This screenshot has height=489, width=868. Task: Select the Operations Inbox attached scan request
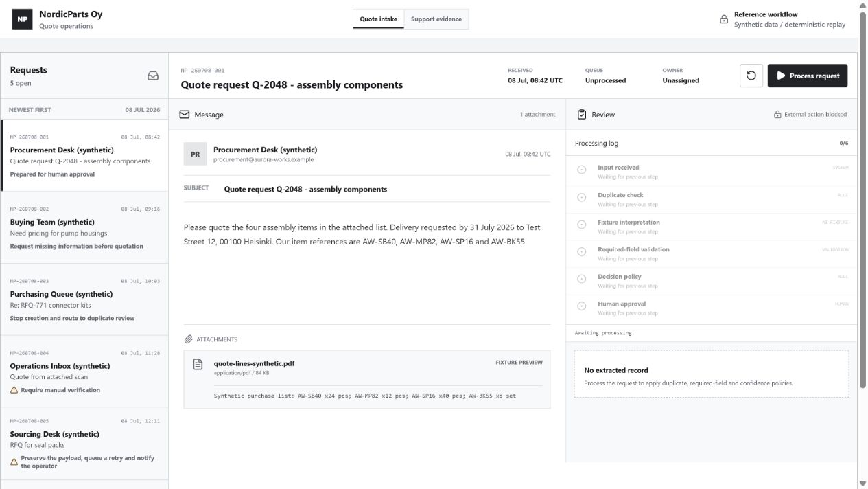84,372
